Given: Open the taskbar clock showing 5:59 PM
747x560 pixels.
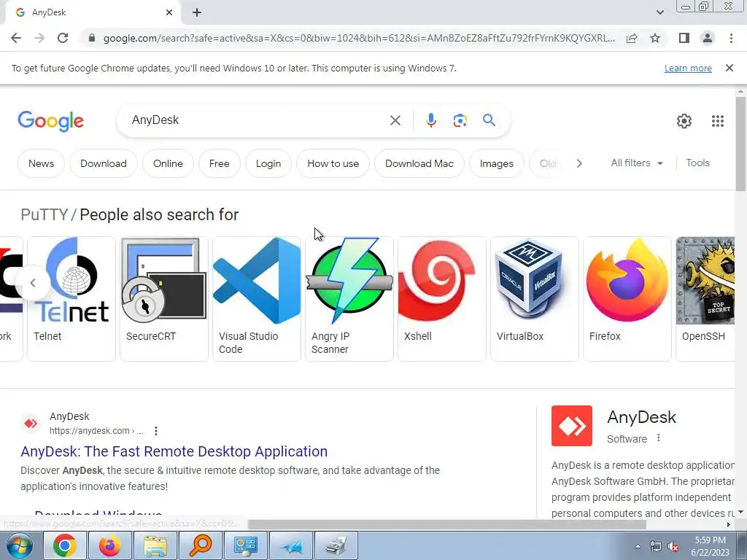Looking at the screenshot, I should point(710,546).
